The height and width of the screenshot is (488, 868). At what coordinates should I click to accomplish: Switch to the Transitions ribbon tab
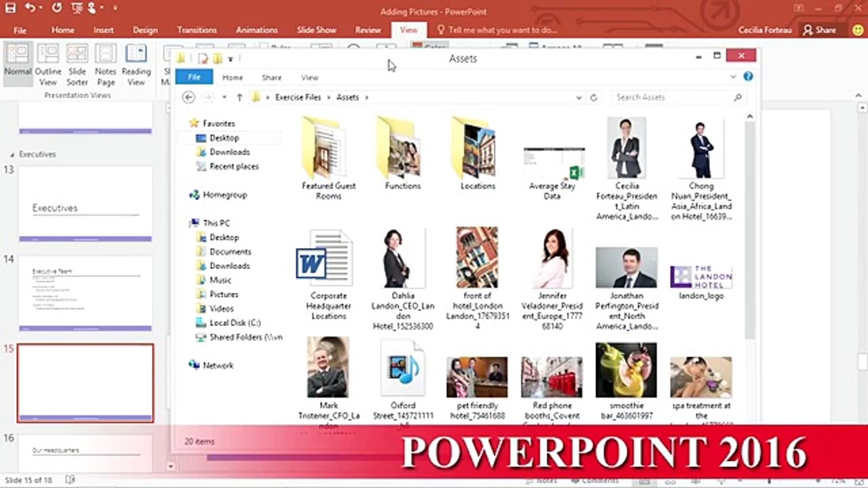197,30
